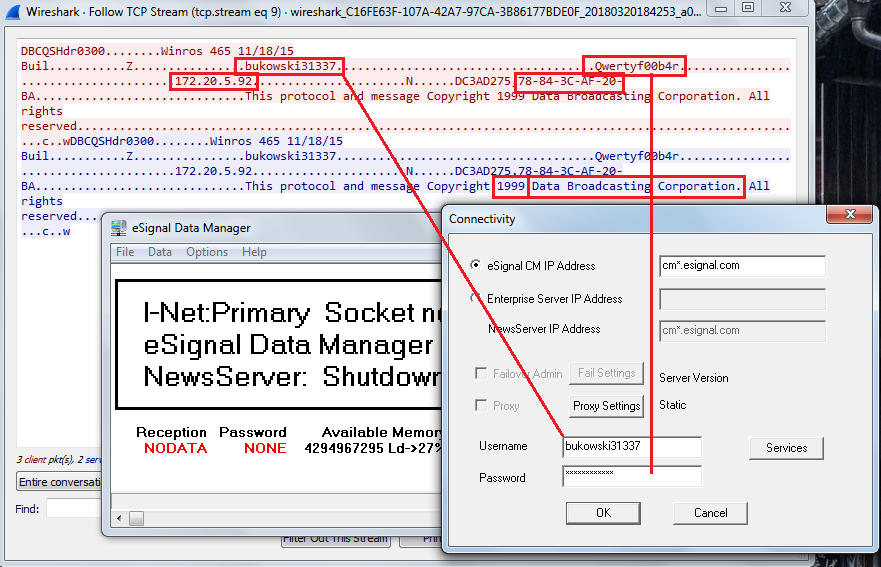Select the Enterprise Server IP Address radio button
Screen dimensions: 881x567
coord(475,298)
